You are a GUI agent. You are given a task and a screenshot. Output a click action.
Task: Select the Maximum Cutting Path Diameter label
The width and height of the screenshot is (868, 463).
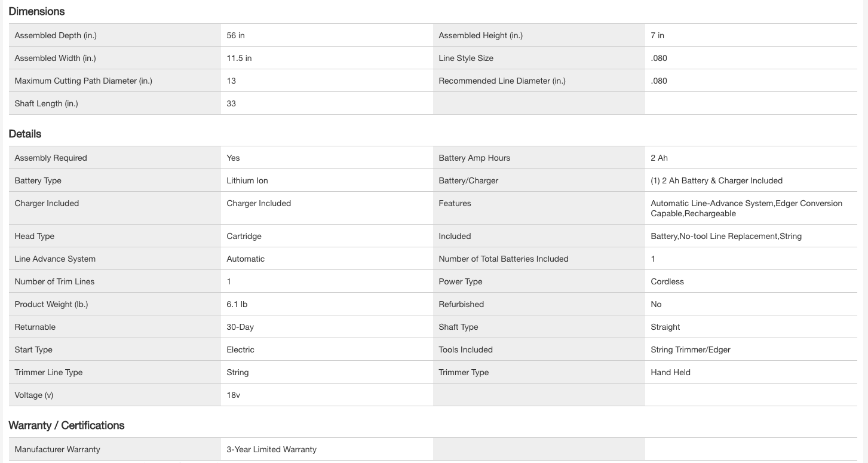(x=83, y=81)
